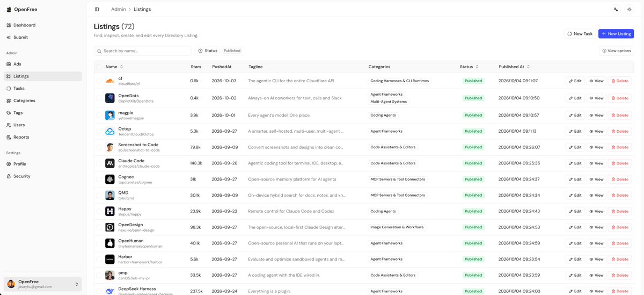
Task: Open Security settings
Action: click(43, 176)
